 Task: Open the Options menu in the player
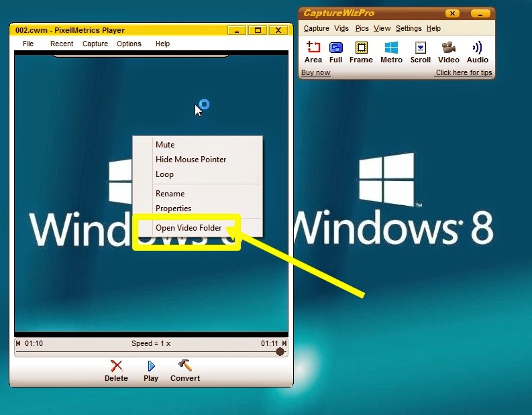tap(129, 44)
